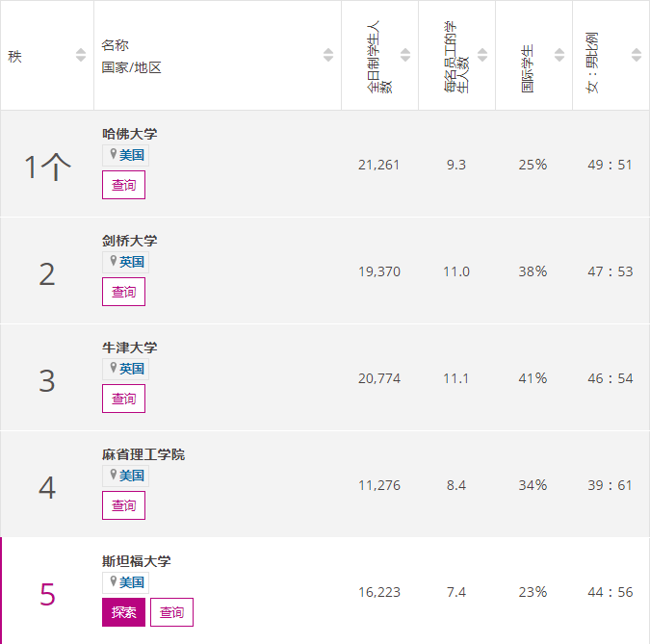Screen dimensions: 650x644
Task: Open the 哈佛大学 university link
Action: [129, 134]
